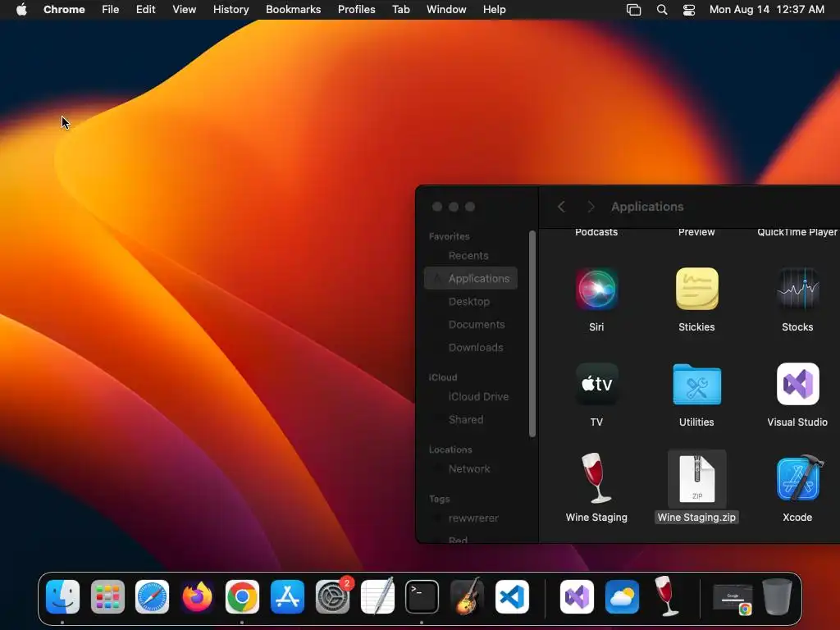Screen dimensions: 840x630
Task: Click the Preview label in Finder
Action: (696, 232)
